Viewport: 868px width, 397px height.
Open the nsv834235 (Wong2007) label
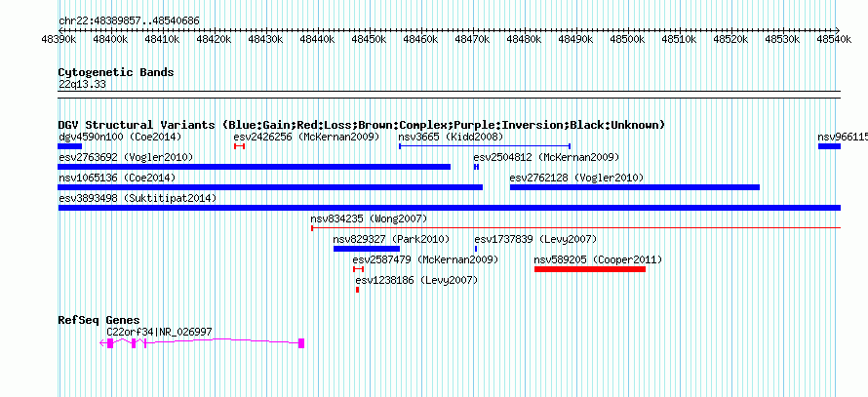[369, 218]
